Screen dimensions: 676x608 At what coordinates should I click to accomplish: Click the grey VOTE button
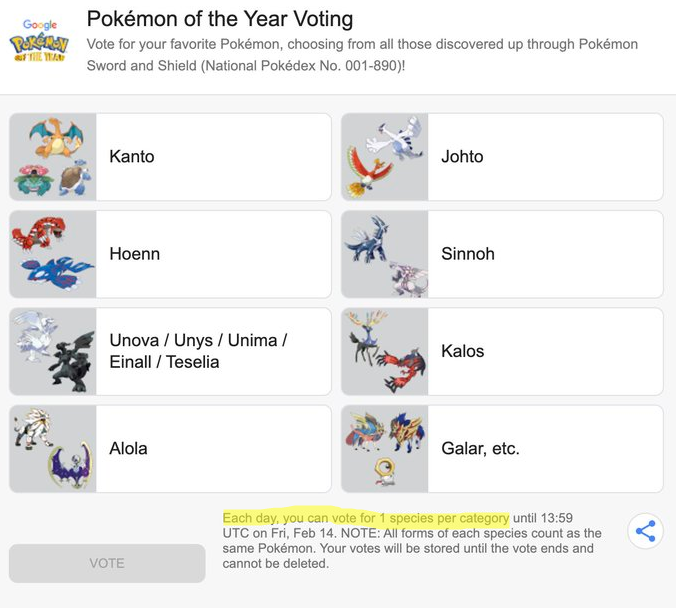click(x=107, y=563)
